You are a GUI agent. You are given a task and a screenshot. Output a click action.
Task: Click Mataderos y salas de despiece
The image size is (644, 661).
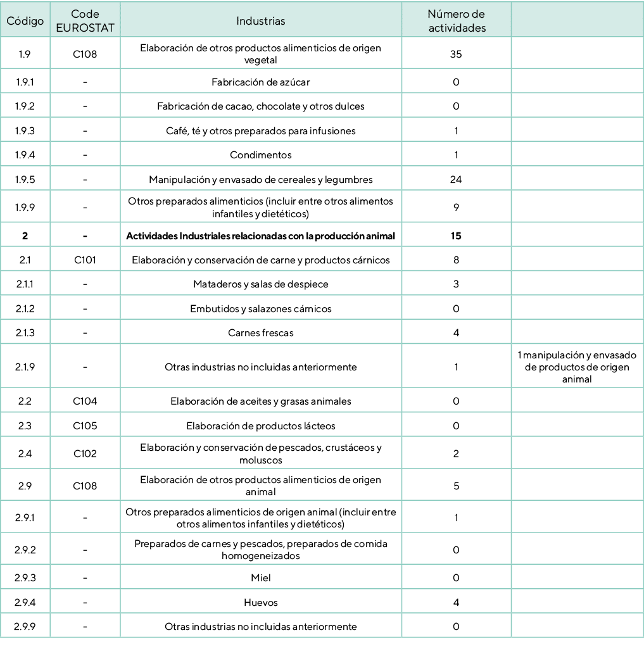(x=260, y=285)
